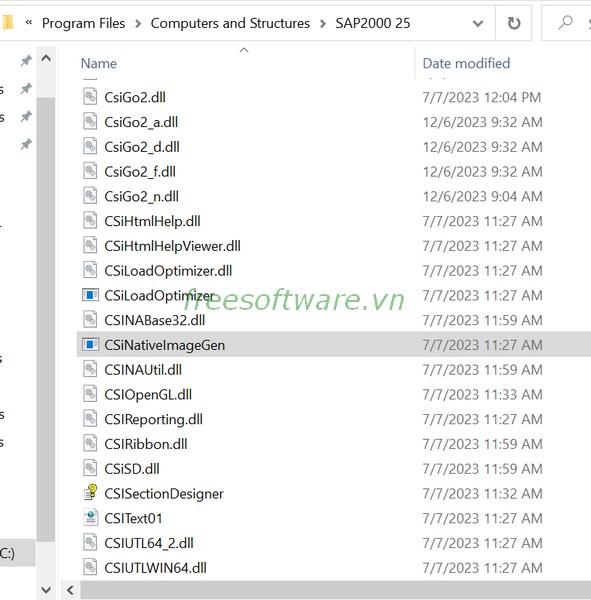The image size is (591, 600).
Task: Click the folder icon in address bar
Action: pos(7,23)
